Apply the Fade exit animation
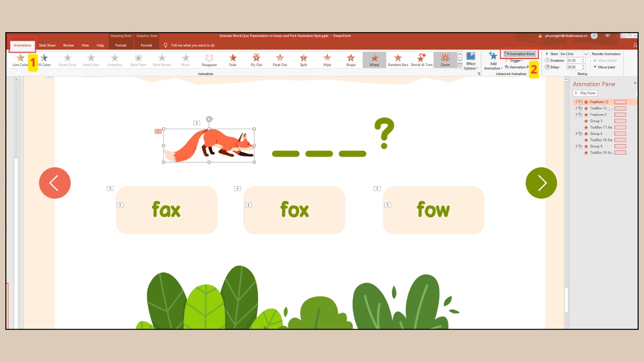Image resolution: width=644 pixels, height=362 pixels. [232, 60]
